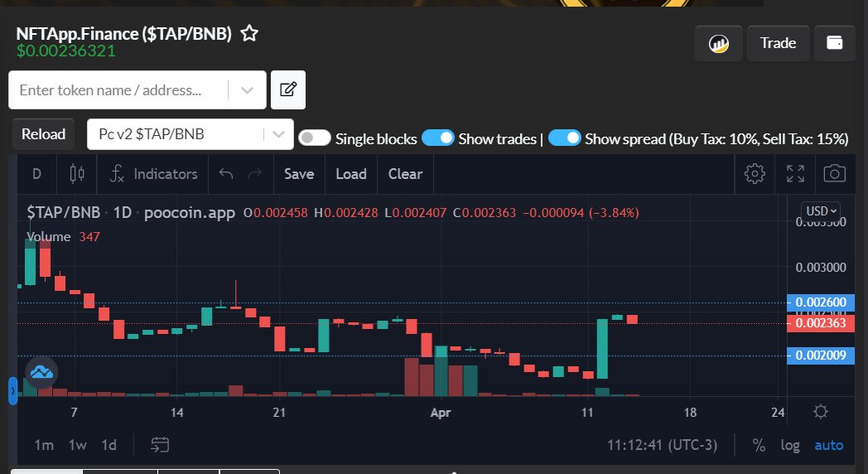Take a chart snapshot with camera icon
Screen dimensions: 868x474
(834, 174)
